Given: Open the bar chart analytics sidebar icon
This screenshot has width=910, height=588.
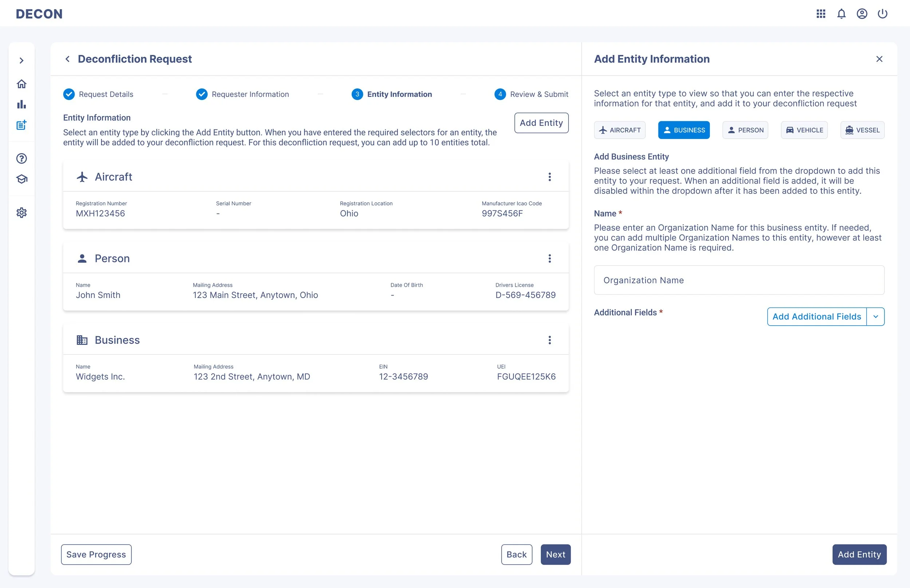Looking at the screenshot, I should coord(22,104).
